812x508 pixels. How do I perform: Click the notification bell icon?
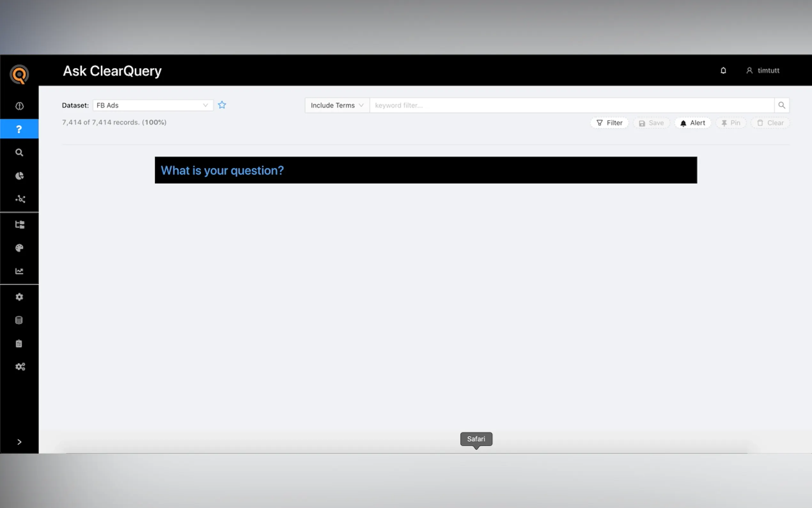click(x=723, y=71)
